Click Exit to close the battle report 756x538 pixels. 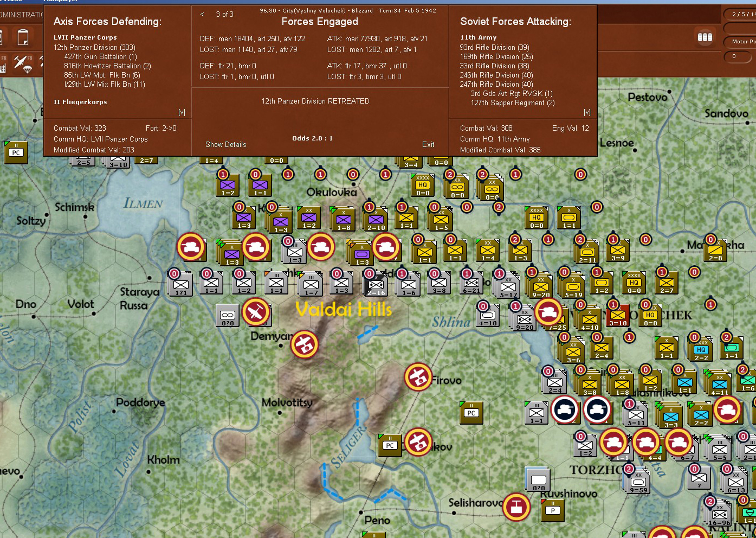tap(428, 144)
